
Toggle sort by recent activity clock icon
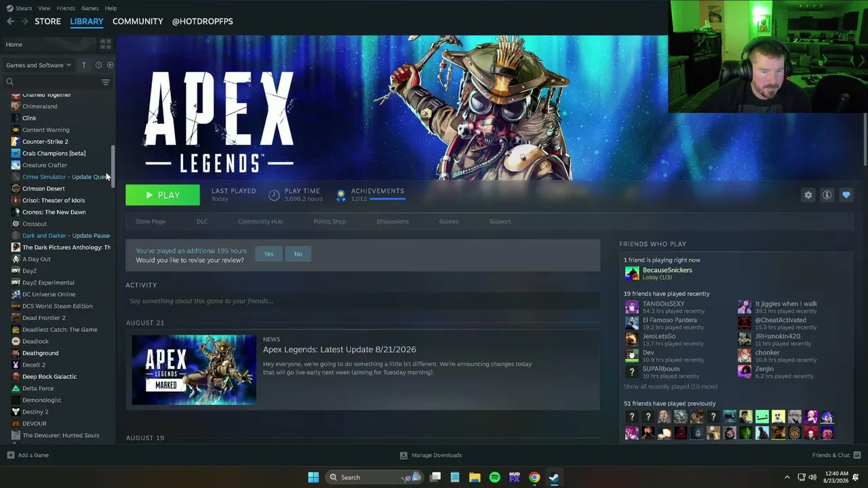(x=98, y=65)
